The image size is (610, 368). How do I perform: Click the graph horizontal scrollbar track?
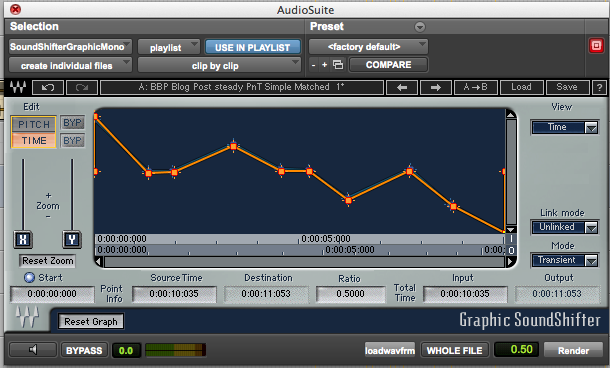305,262
